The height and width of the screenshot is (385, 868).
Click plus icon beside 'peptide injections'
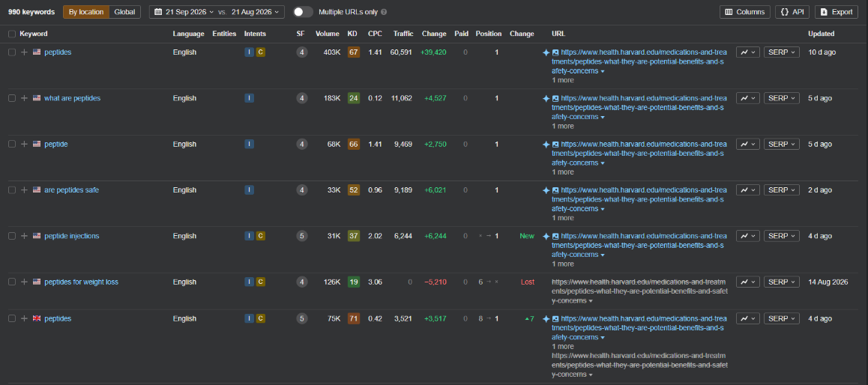(24, 236)
